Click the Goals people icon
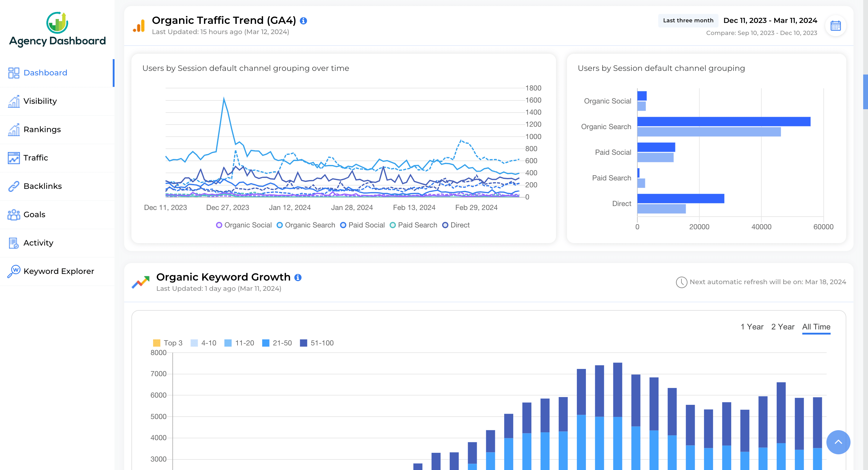The height and width of the screenshot is (470, 868). pos(14,214)
